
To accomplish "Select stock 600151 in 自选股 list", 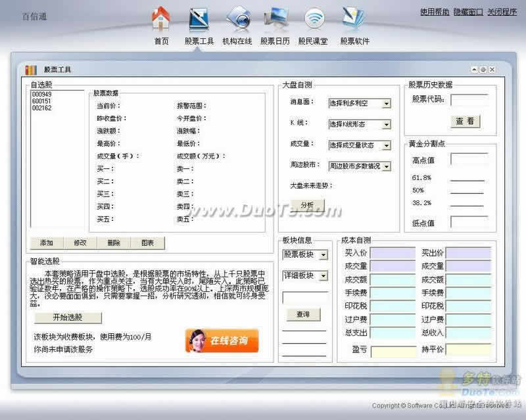I will [42, 101].
